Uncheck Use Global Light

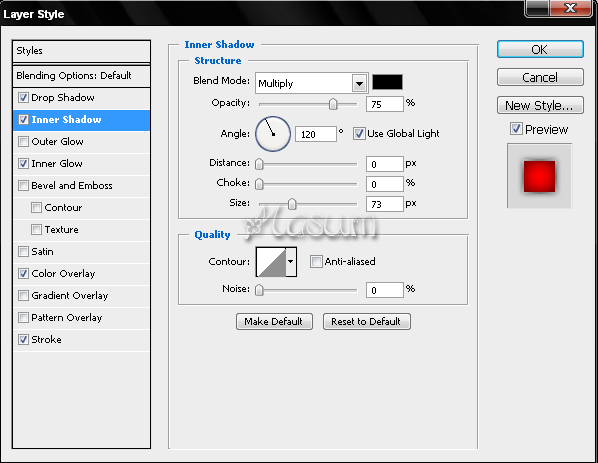point(358,133)
